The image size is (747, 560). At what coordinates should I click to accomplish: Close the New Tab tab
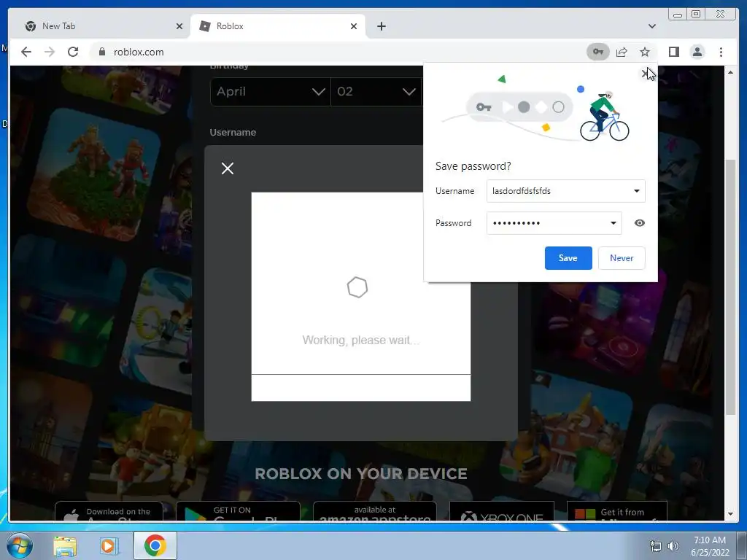click(x=179, y=26)
